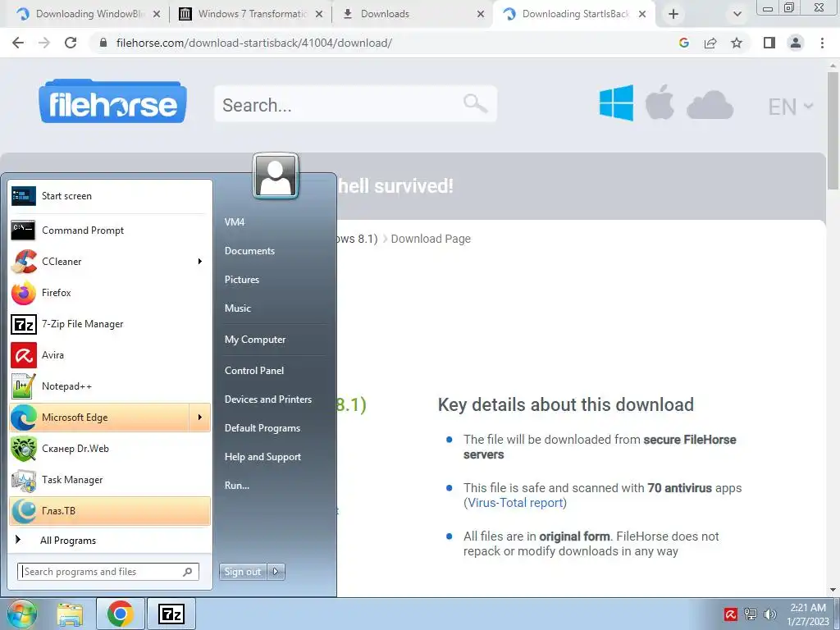The image size is (840, 630).
Task: Launch Avira antivirus from the Start menu
Action: (x=110, y=354)
